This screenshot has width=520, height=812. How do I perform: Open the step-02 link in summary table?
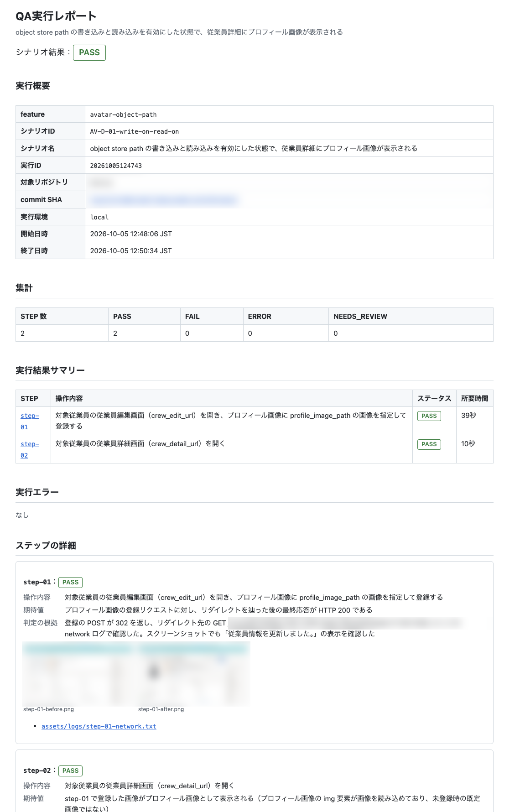point(30,449)
